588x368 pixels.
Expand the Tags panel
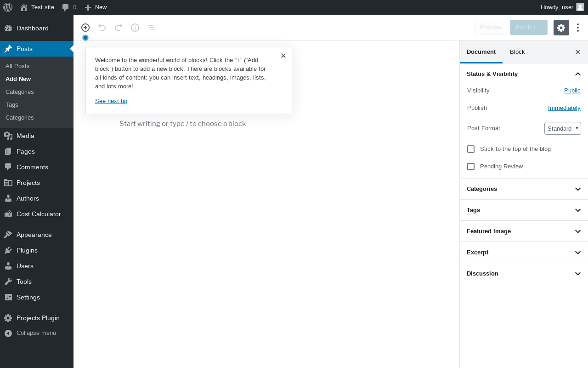tap(524, 210)
